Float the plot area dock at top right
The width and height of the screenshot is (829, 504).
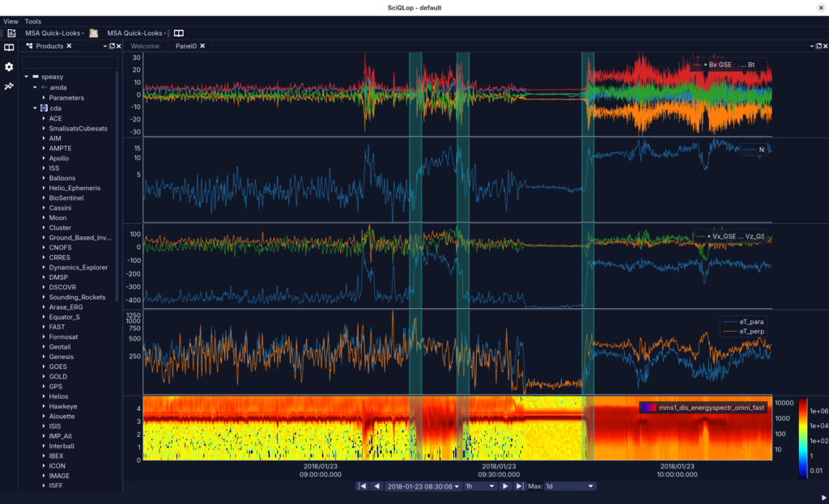(818, 46)
